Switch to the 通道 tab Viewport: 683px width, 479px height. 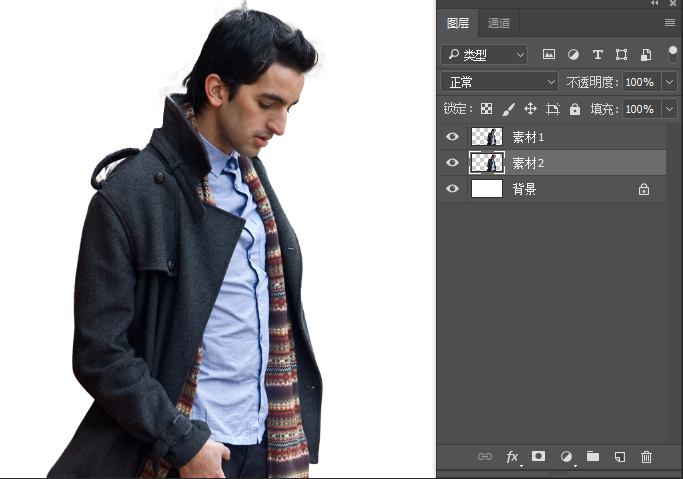coord(499,23)
